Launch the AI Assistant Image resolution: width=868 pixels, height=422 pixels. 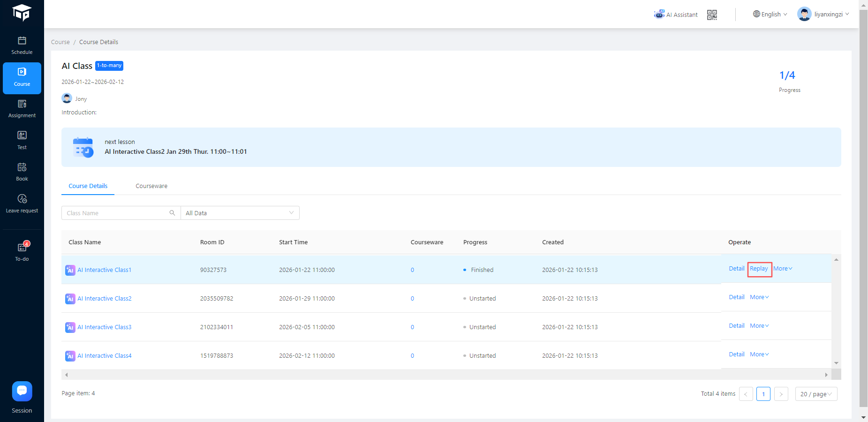(676, 15)
